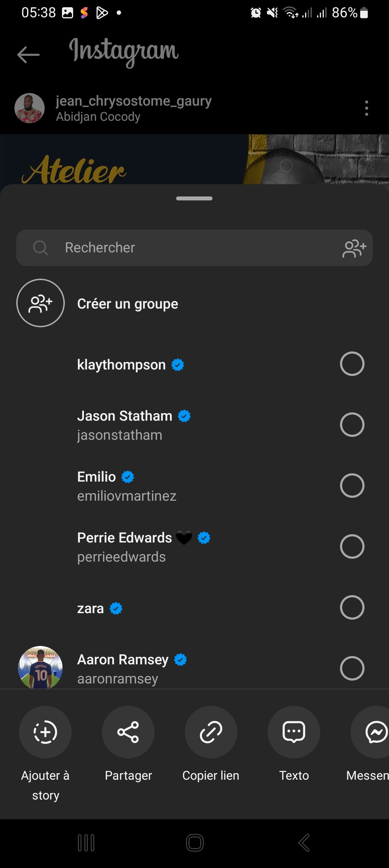Open jean_chrysostome_gaury profile link
Image resolution: width=389 pixels, height=868 pixels.
[x=133, y=101]
